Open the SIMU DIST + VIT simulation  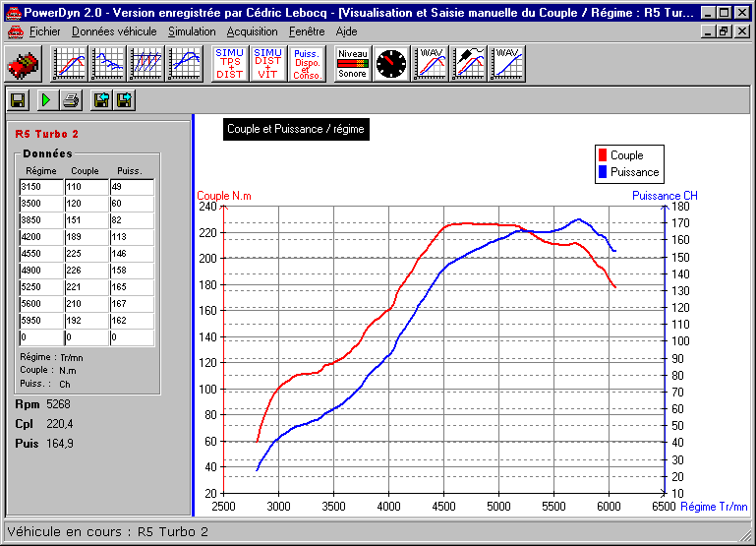point(268,64)
